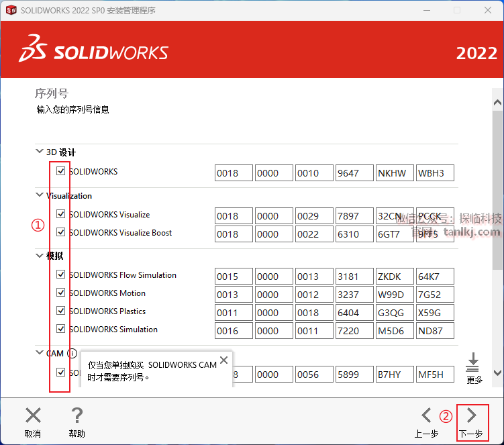Collapse the Visualization section
Image resolution: width=504 pixels, height=445 pixels.
pyautogui.click(x=40, y=195)
